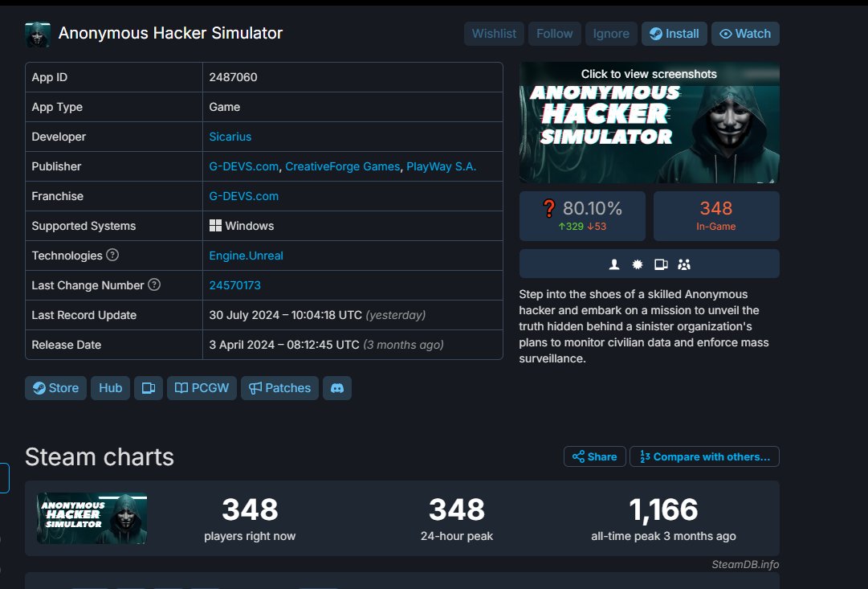Click the device icon button next to Hub
Viewport: 868px width, 589px height.
coord(149,388)
